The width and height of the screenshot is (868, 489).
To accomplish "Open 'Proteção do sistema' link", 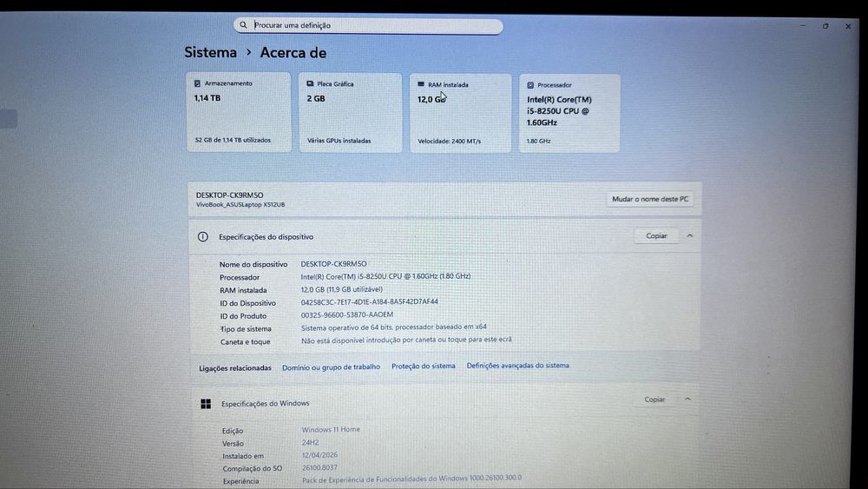I will coord(424,366).
